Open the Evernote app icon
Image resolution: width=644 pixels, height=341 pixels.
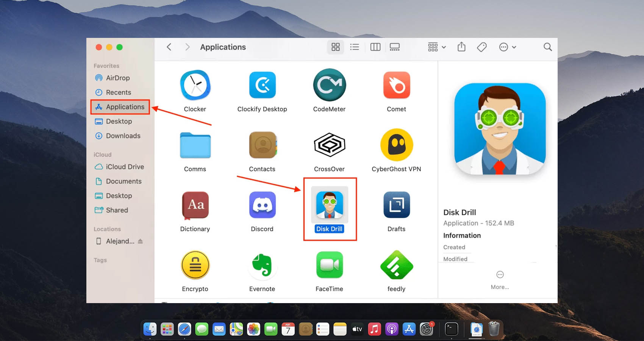pos(262,265)
